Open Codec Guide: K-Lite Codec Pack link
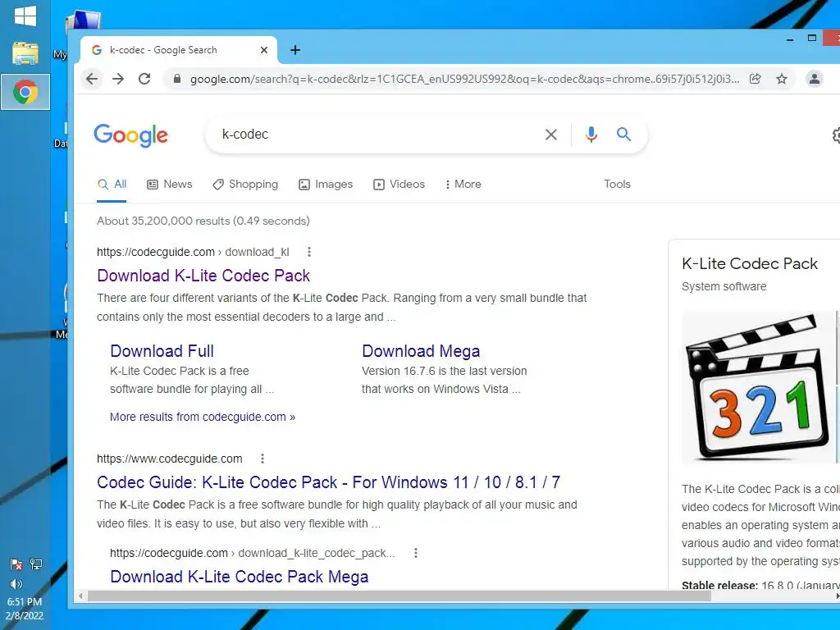840x630 pixels. pos(328,482)
